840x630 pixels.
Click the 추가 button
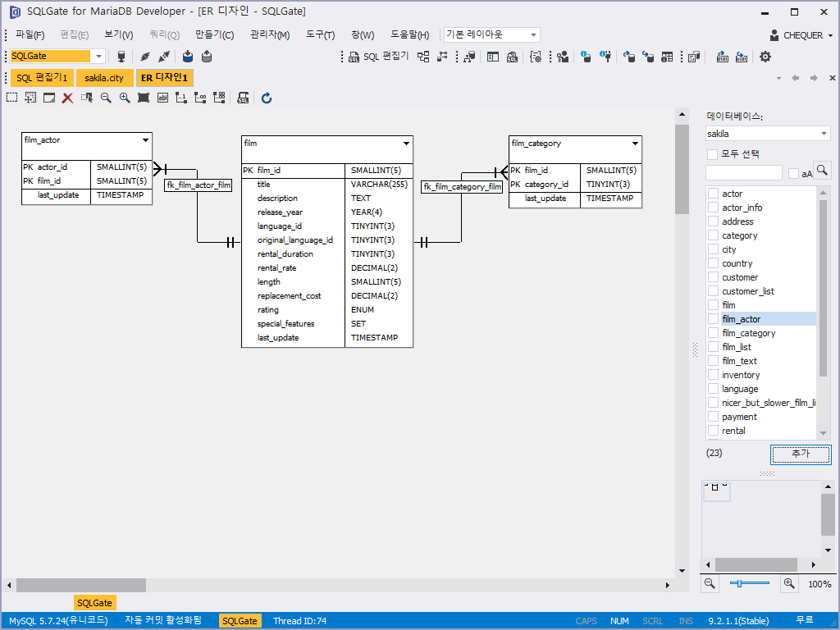click(801, 454)
